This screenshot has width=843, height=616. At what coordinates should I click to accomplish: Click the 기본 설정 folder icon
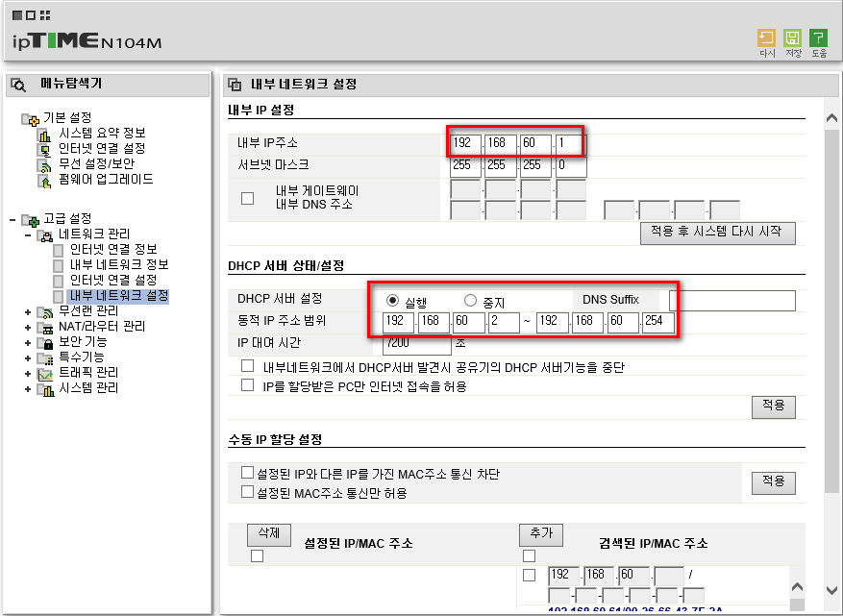(30, 119)
